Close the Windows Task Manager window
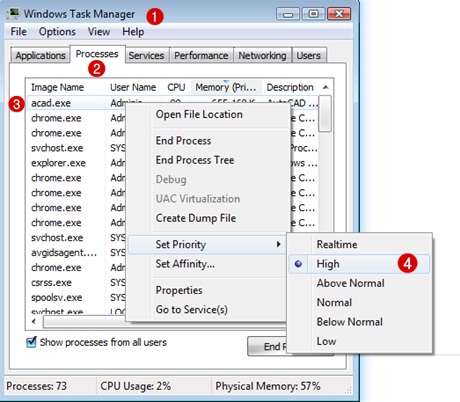 pyautogui.click(x=339, y=14)
